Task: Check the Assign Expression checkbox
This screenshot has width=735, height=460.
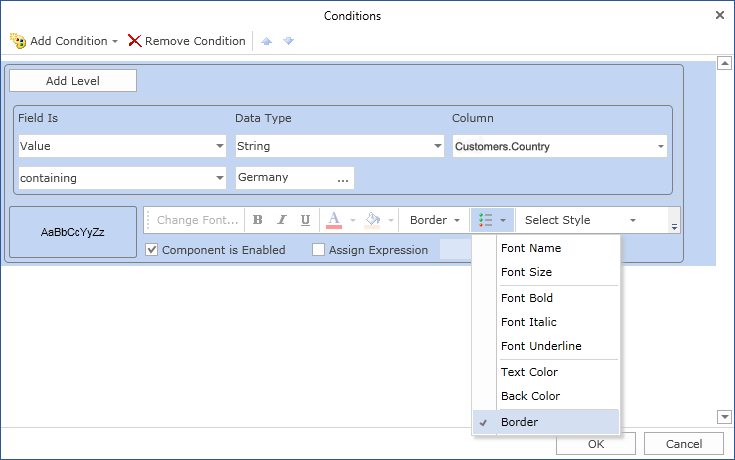Action: (319, 250)
